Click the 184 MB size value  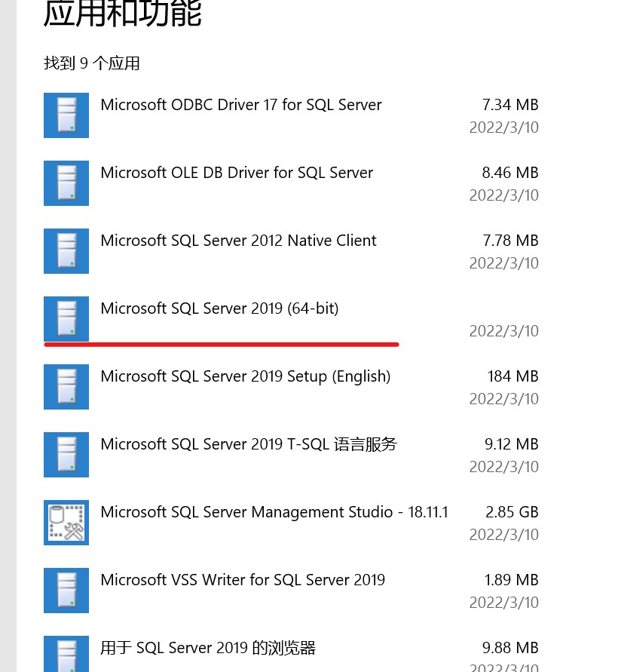(x=512, y=376)
